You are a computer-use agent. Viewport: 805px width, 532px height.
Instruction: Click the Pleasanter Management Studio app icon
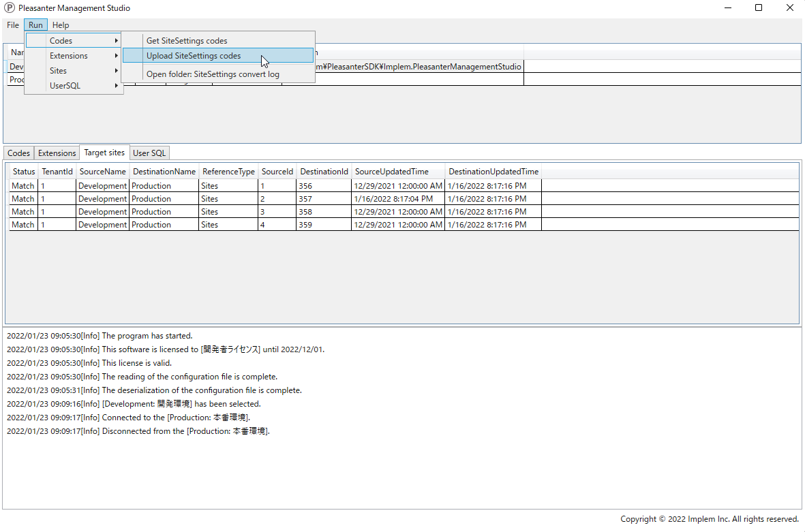pos(10,7)
